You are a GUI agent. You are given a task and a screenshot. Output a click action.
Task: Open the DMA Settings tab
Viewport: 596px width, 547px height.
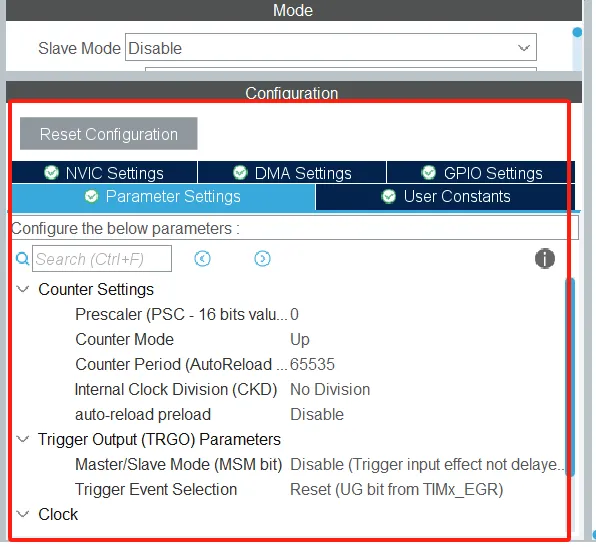tap(292, 173)
